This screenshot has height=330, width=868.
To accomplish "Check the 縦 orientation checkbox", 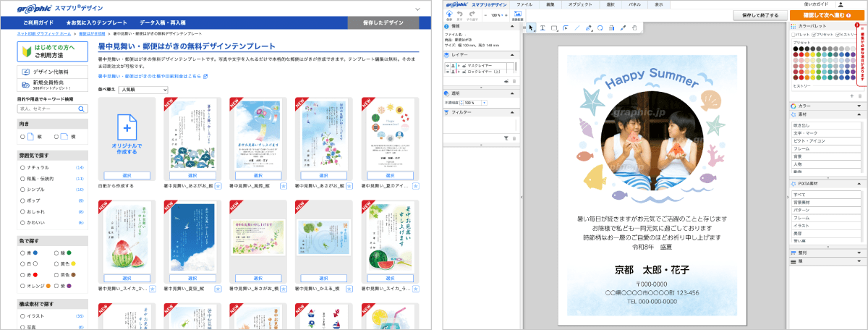I will 22,136.
